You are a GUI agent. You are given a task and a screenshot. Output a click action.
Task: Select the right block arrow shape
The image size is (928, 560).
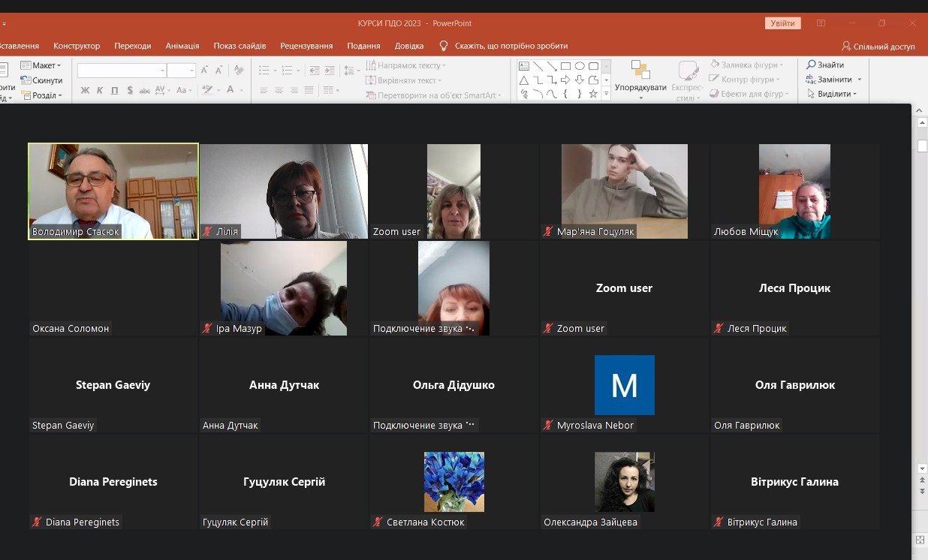point(565,80)
